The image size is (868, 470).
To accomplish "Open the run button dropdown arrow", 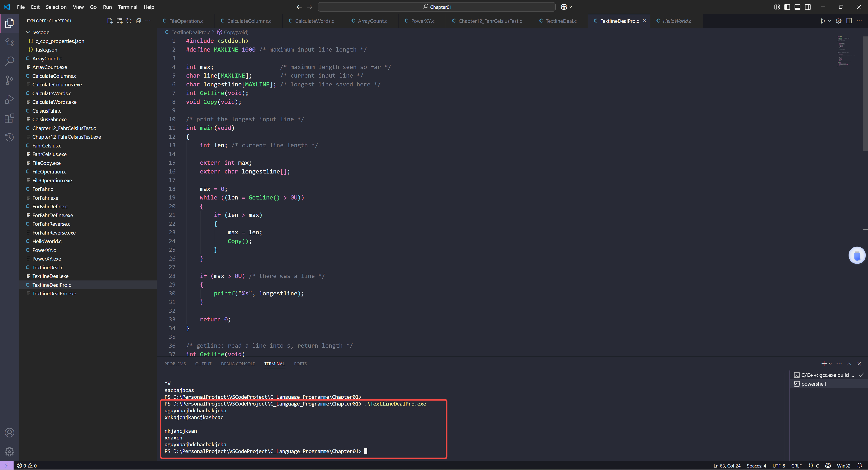I will (830, 21).
